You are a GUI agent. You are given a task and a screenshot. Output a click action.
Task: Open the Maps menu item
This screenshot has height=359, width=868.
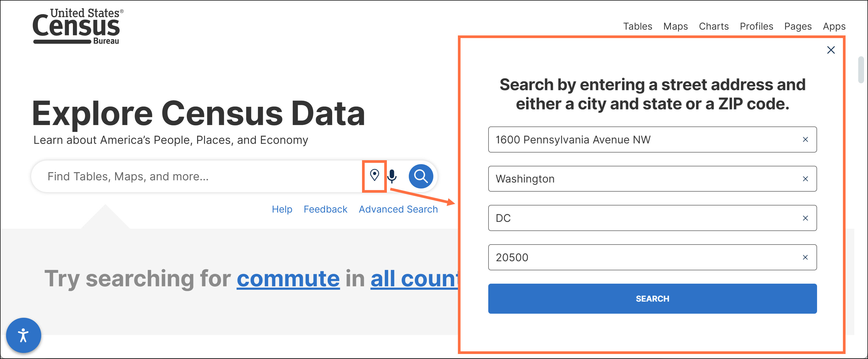(675, 26)
